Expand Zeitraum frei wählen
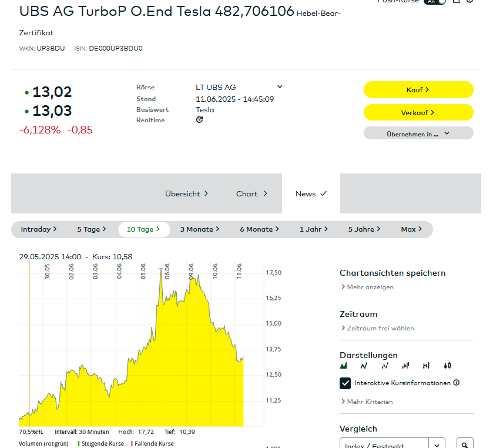This screenshot has height=448, width=493. tap(377, 328)
